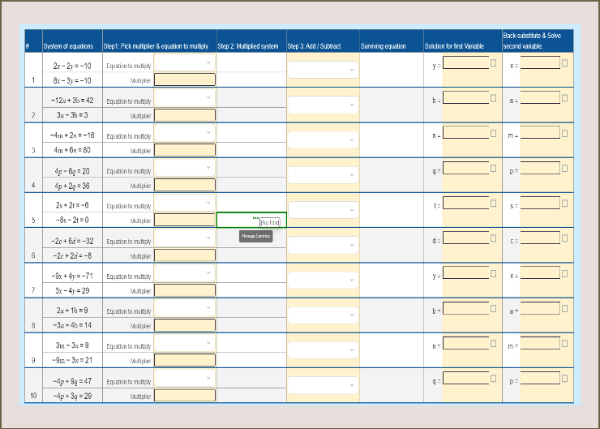The width and height of the screenshot is (600, 429).
Task: Tick the small box beside row 2's b field
Action: (493, 98)
